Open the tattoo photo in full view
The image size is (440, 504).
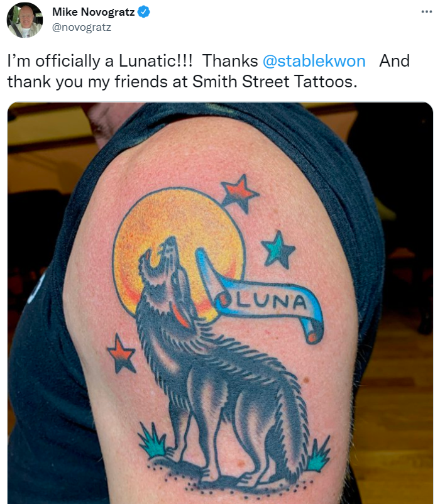pos(220,303)
